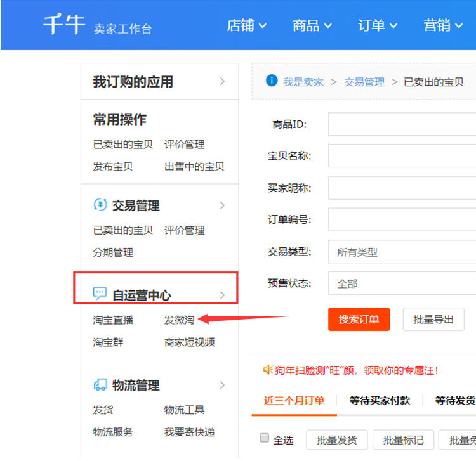Open 发货 link under 物流管理

tap(103, 410)
